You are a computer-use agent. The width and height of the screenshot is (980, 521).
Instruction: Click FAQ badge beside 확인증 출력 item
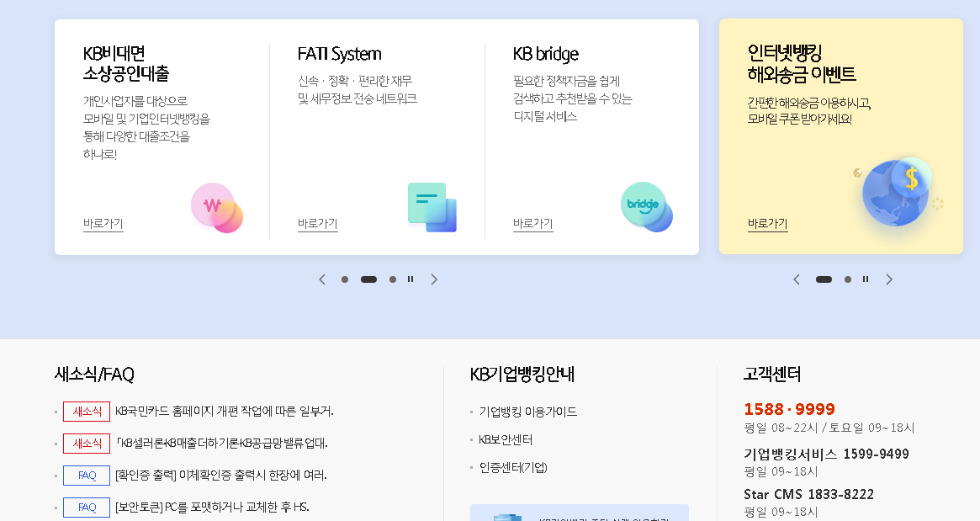pos(87,476)
